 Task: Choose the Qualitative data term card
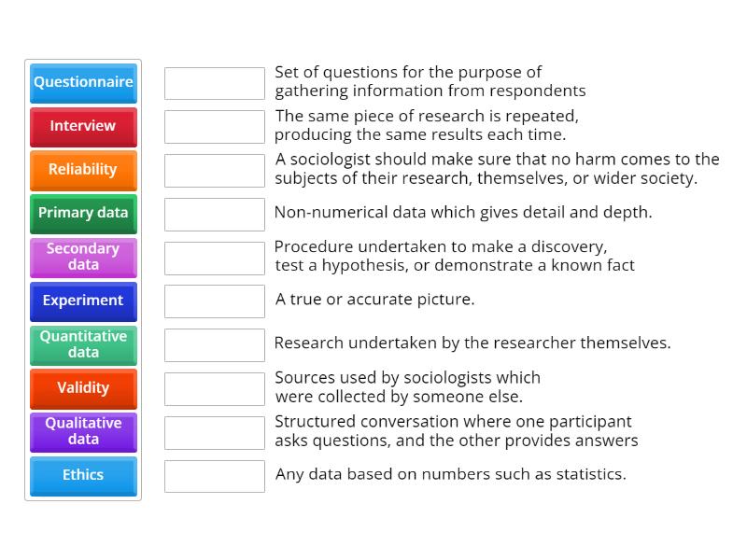pos(83,432)
